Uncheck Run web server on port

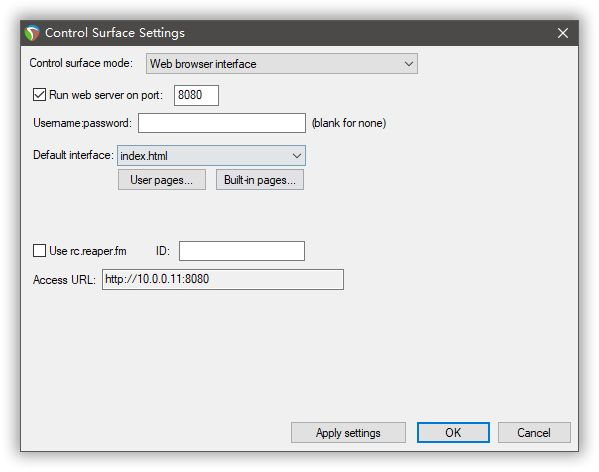point(39,95)
